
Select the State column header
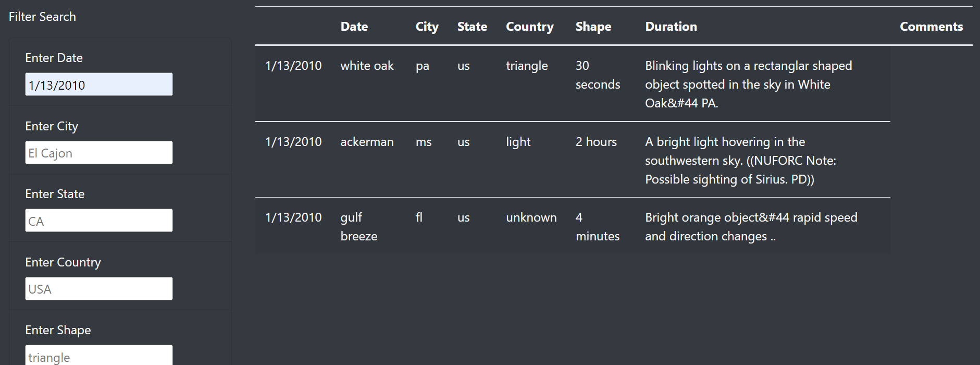[x=472, y=26]
